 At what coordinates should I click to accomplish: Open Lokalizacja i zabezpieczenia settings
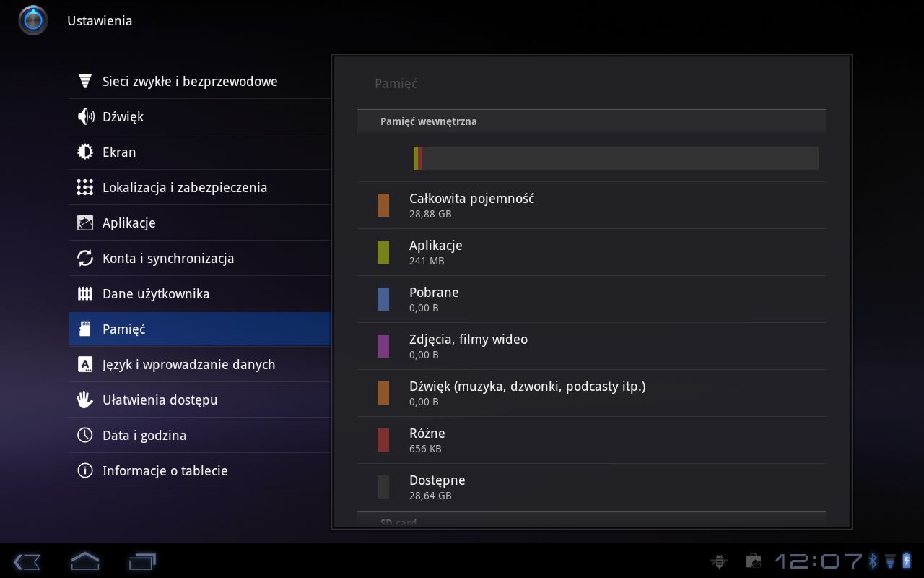tap(200, 187)
